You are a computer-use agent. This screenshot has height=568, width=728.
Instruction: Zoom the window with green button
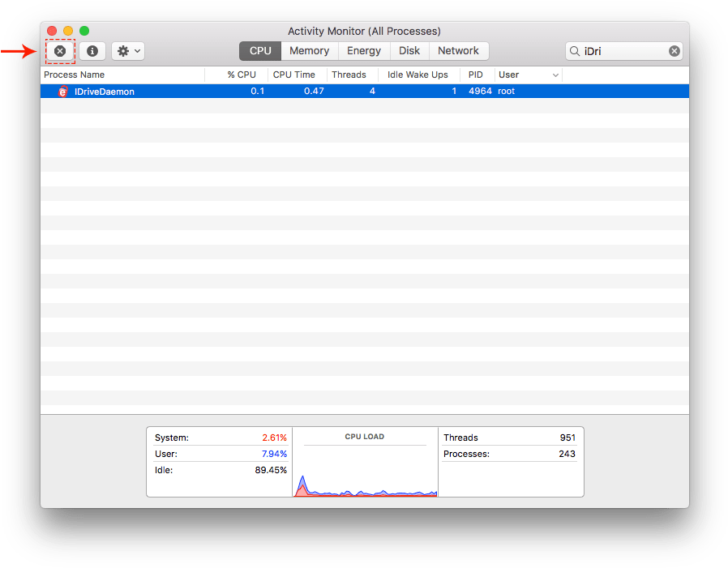pos(84,31)
